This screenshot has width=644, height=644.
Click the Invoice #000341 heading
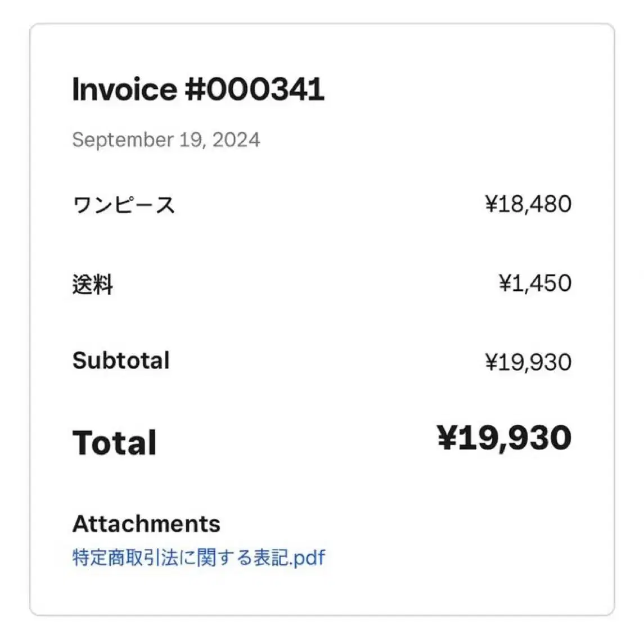199,89
